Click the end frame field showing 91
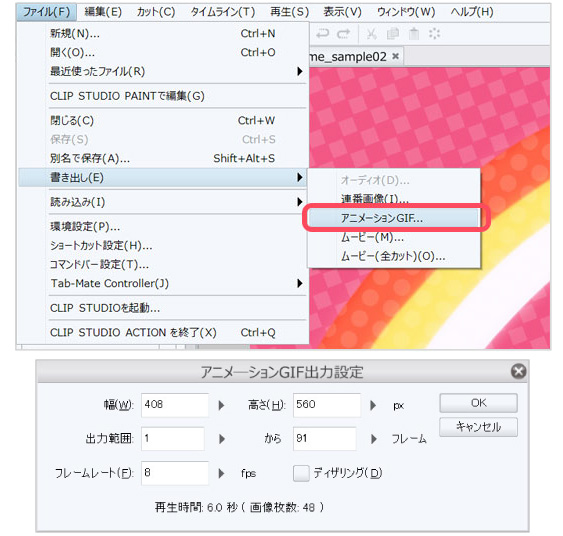563x536 pixels. (325, 439)
